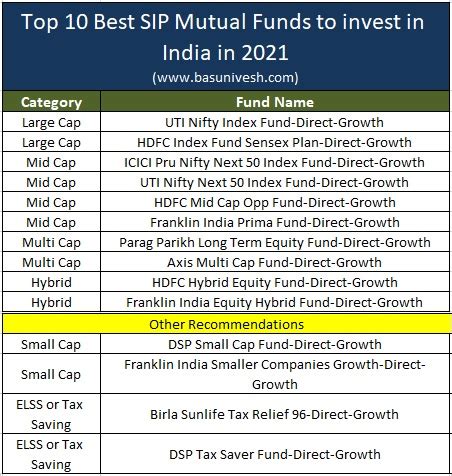Screen dimensions: 452x476
Task: Select Birla Sunlife Tax Relief 96 cell
Action: click(x=275, y=414)
